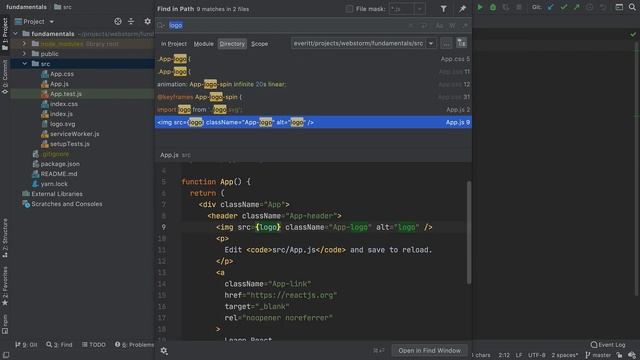This screenshot has height=360, width=640.
Task: Open Search Everywhere magnifier icon
Action: pyautogui.click(x=632, y=7)
